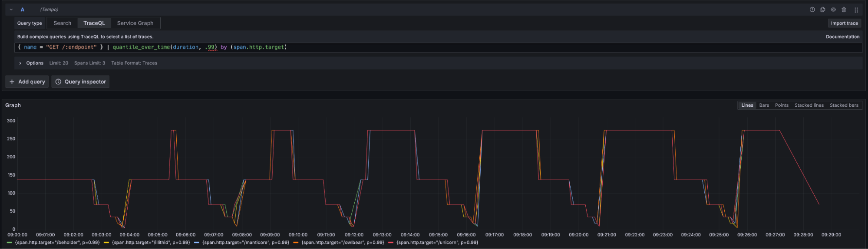868x249 pixels.
Task: Duplicate query A with the copy icon
Action: coord(823,10)
